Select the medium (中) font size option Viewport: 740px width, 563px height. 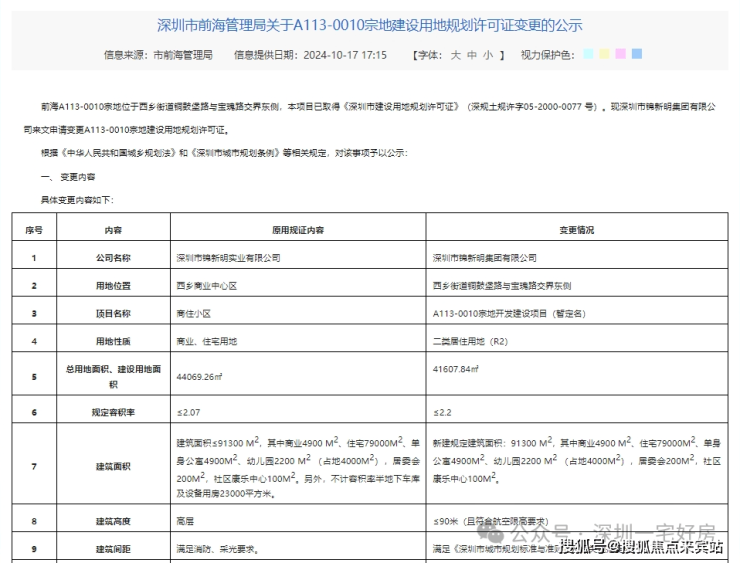(x=471, y=55)
